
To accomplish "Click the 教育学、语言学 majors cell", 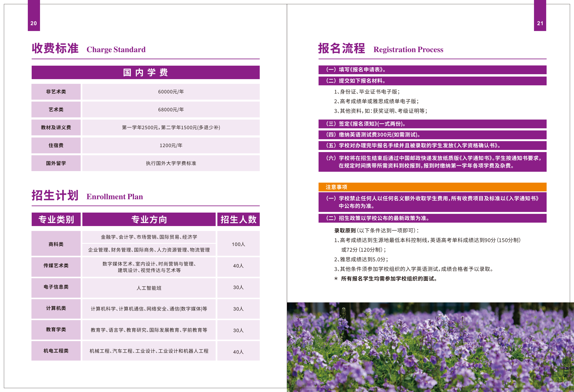I will 149,330.
